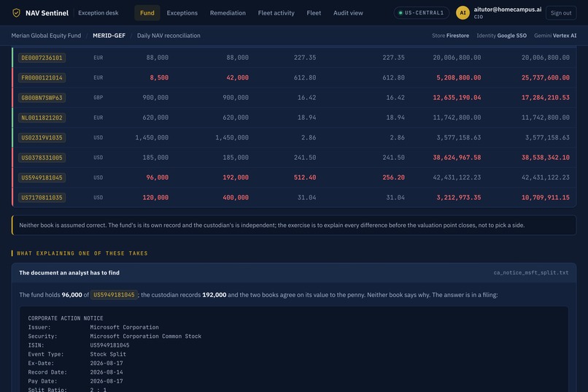Click the CORPORATE ACTION NOTICE line

(66, 318)
